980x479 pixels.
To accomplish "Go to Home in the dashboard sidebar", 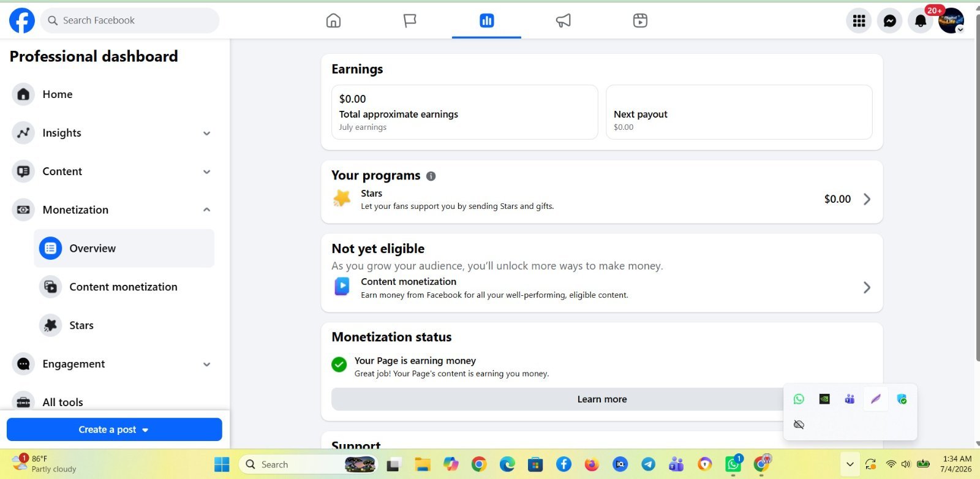I will 113,94.
